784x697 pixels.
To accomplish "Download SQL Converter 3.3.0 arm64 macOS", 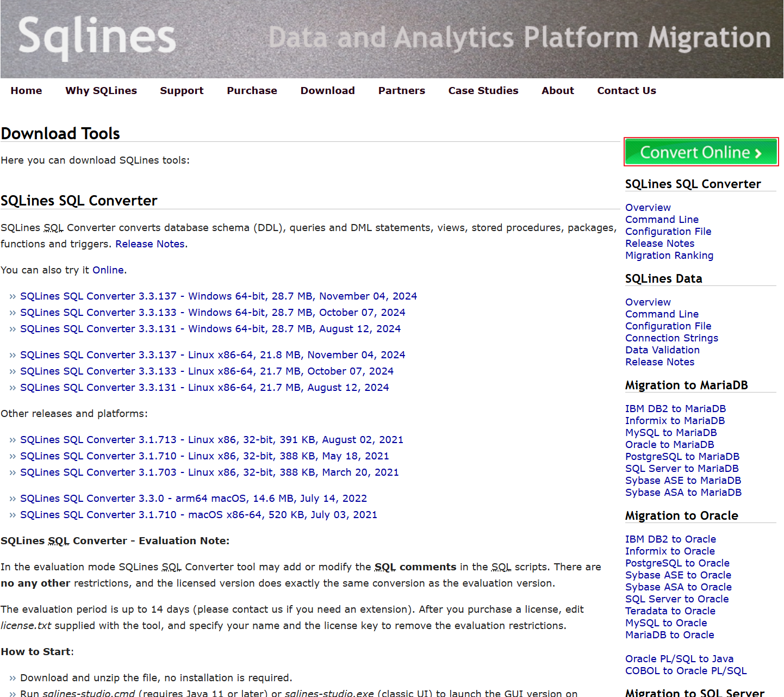I will pos(194,499).
